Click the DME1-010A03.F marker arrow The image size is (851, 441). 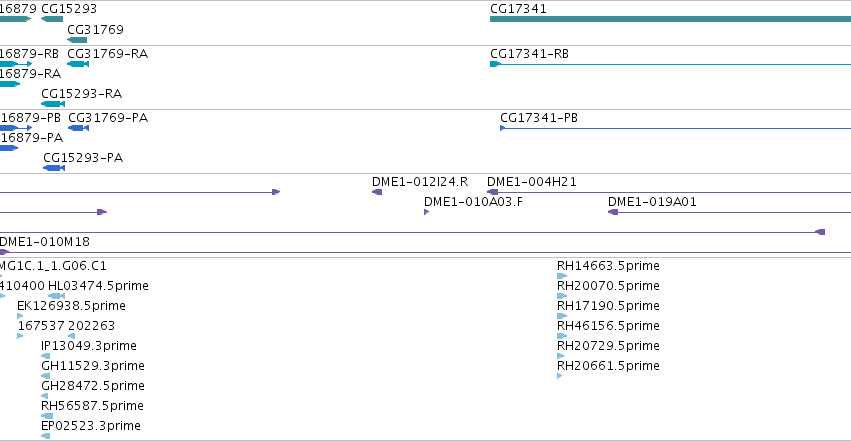[x=427, y=212]
